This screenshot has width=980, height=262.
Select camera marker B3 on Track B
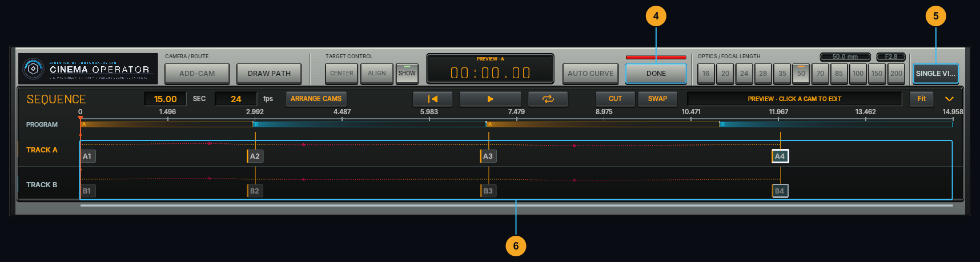tap(488, 191)
